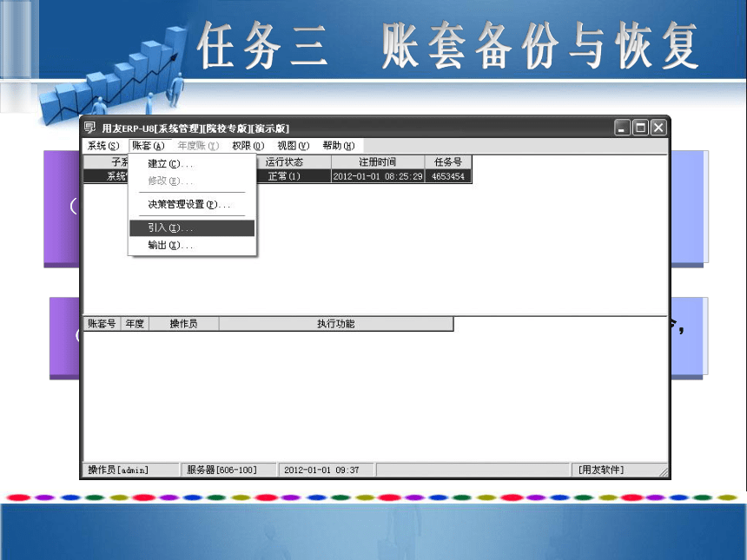The image size is (747, 560).
Task: Click the 账套(A) menu
Action: [149, 146]
